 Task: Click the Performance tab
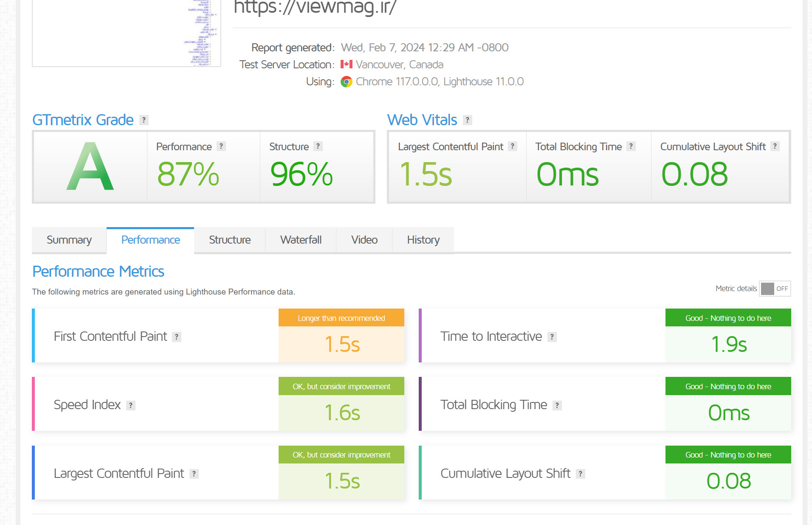point(150,240)
